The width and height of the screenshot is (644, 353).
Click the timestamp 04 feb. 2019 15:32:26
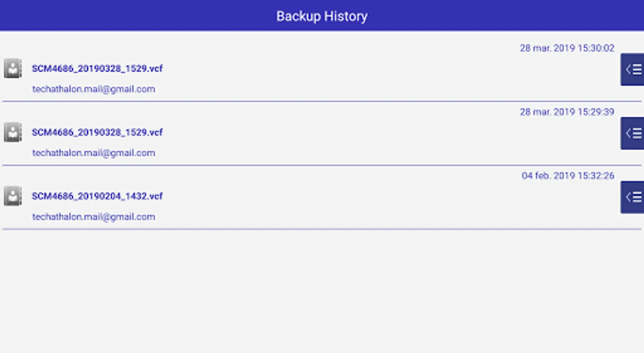click(x=567, y=176)
